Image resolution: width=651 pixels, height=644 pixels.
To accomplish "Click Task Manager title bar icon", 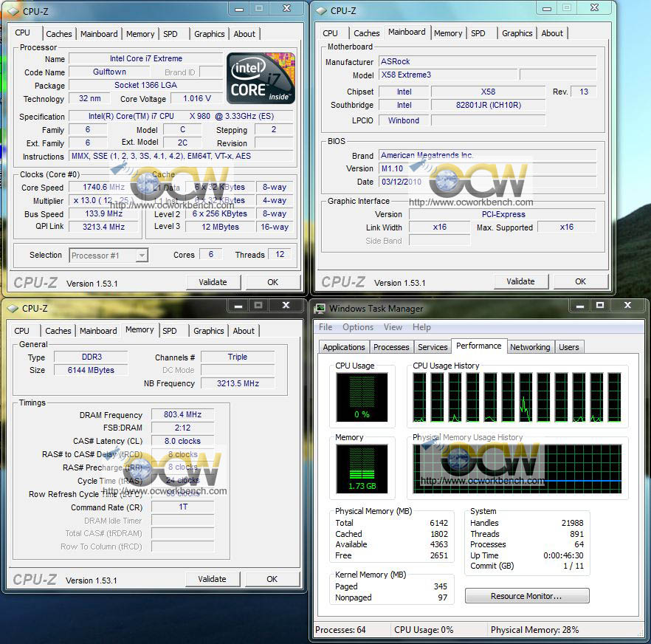I will click(x=320, y=308).
